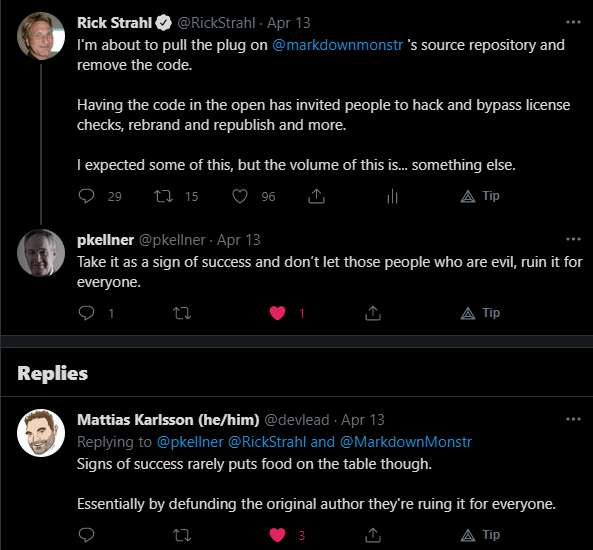
Task: Unlike pkellner's tweet via red heart
Action: [277, 313]
